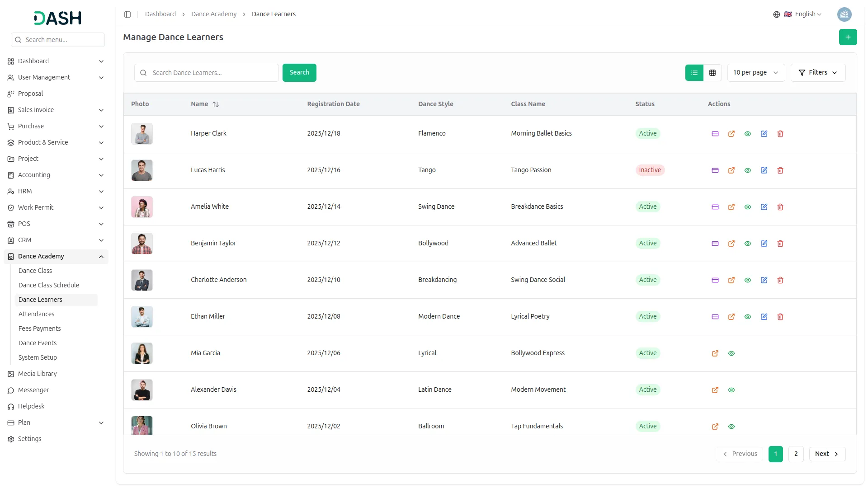
Task: Click delete trash icon for Harper Clark
Action: click(x=780, y=134)
